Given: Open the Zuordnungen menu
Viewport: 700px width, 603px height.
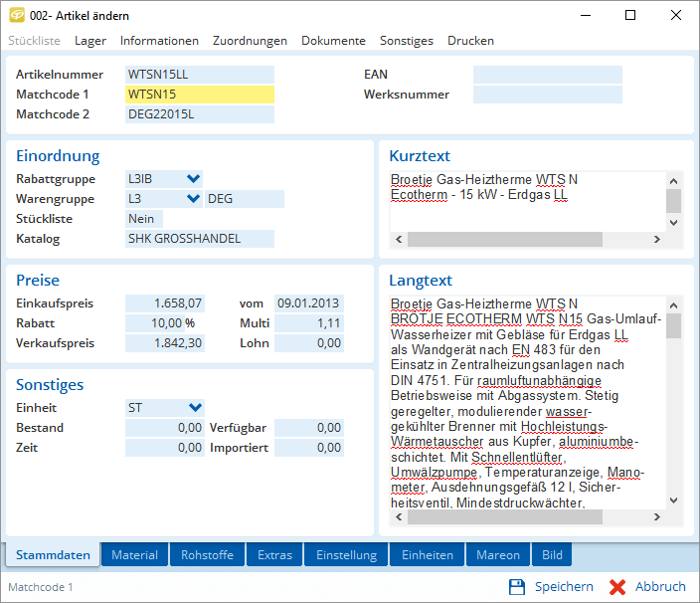Looking at the screenshot, I should [250, 41].
